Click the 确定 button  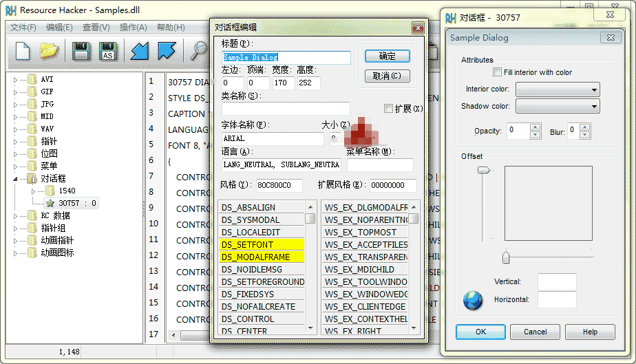387,56
